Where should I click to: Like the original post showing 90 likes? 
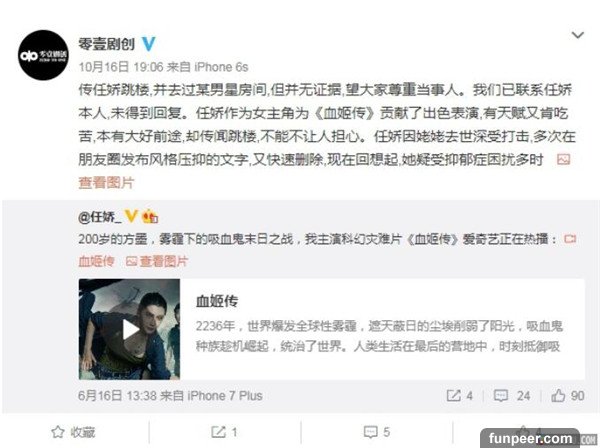click(x=568, y=395)
